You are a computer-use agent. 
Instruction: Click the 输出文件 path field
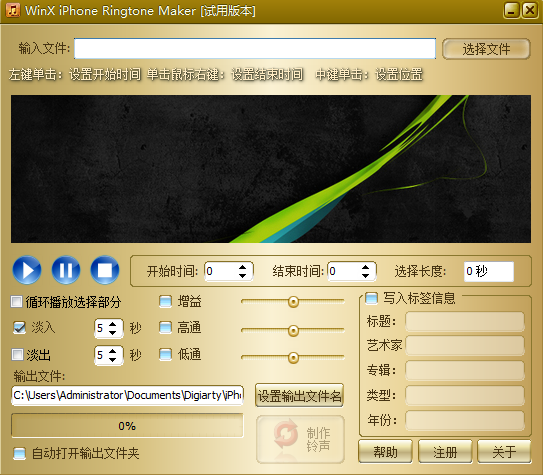pos(127,395)
